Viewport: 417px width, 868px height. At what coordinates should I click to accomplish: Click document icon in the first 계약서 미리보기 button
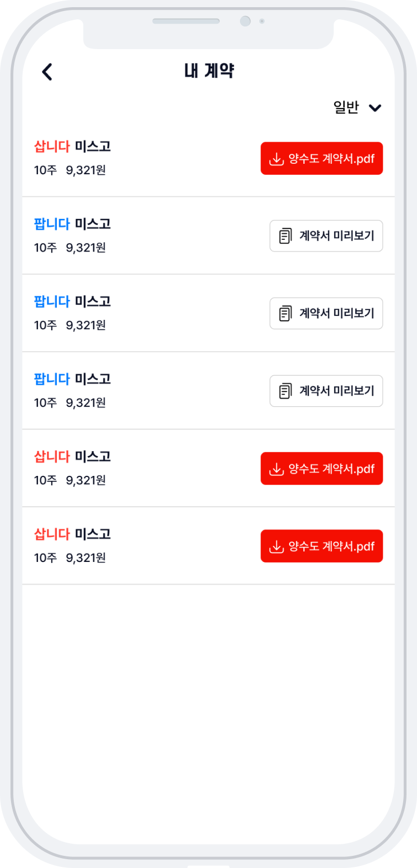[x=285, y=236]
